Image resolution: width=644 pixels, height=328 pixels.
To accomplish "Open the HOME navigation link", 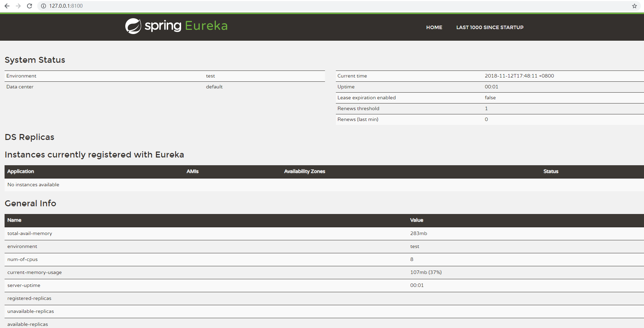I will coord(434,27).
